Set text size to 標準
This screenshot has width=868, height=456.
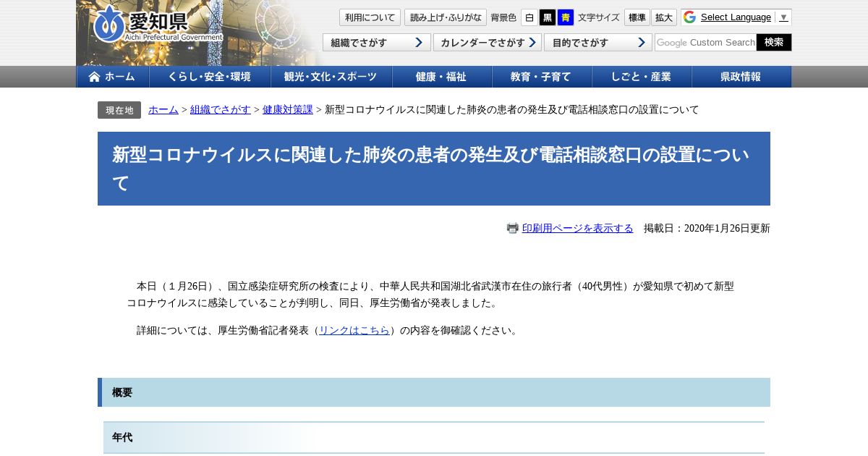(637, 17)
